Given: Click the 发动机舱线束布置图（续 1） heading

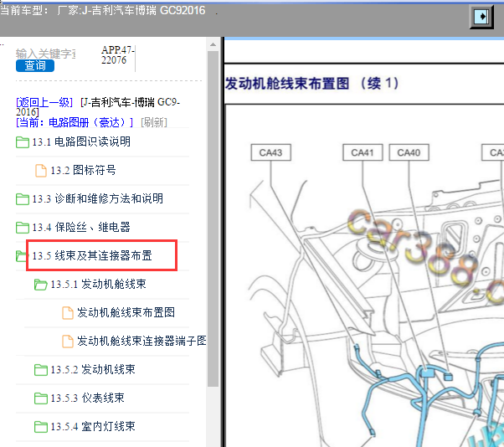Looking at the screenshot, I should [x=311, y=84].
